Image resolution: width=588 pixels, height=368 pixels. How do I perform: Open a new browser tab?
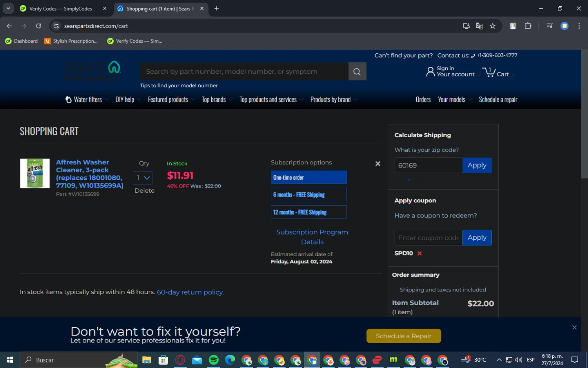216,9
